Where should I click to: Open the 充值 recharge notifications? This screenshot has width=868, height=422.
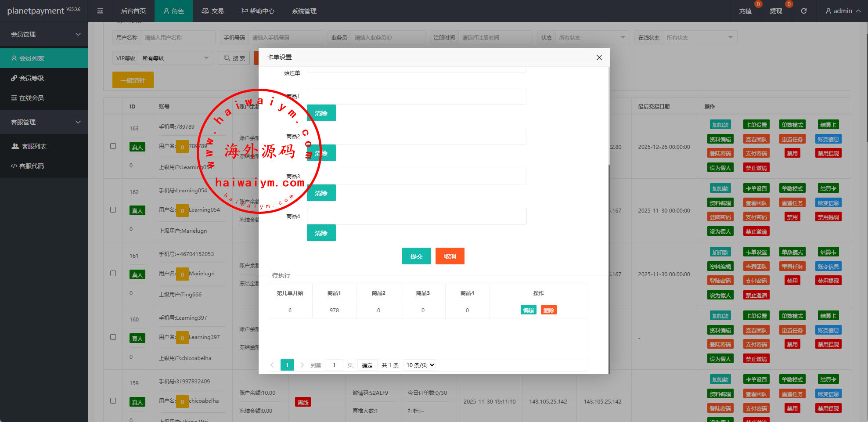745,11
